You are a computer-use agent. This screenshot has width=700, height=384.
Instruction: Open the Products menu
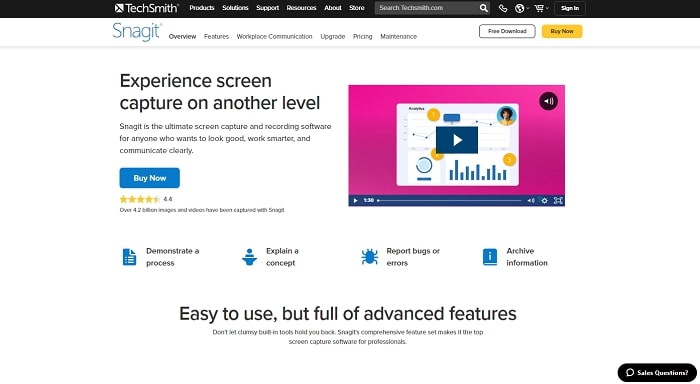pyautogui.click(x=202, y=8)
